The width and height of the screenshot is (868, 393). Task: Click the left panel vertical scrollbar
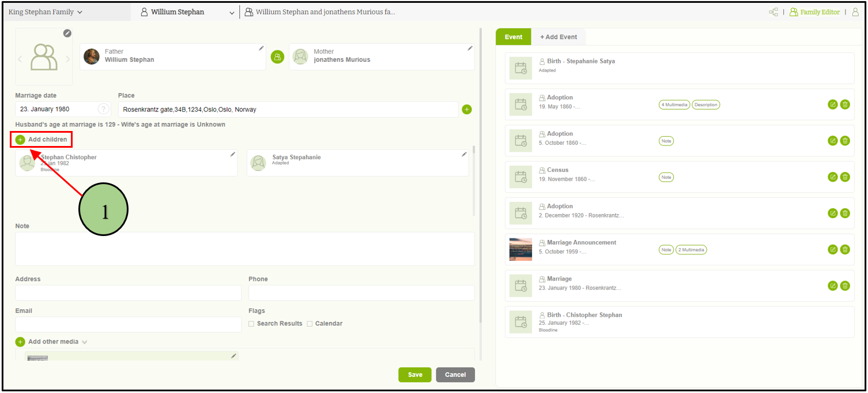coord(481,173)
